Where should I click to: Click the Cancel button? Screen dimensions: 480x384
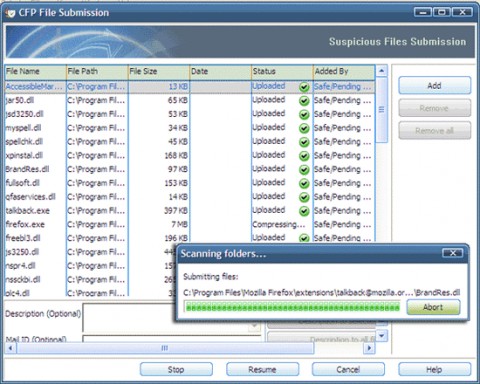[348, 369]
